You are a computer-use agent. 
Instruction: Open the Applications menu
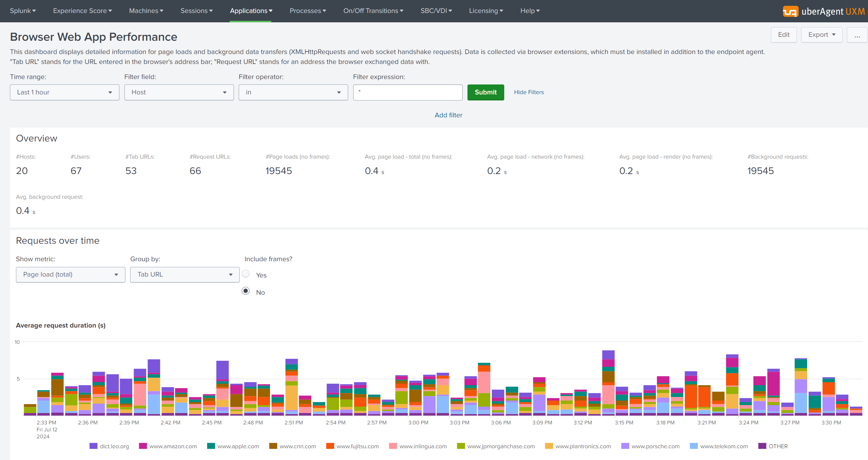pos(251,11)
